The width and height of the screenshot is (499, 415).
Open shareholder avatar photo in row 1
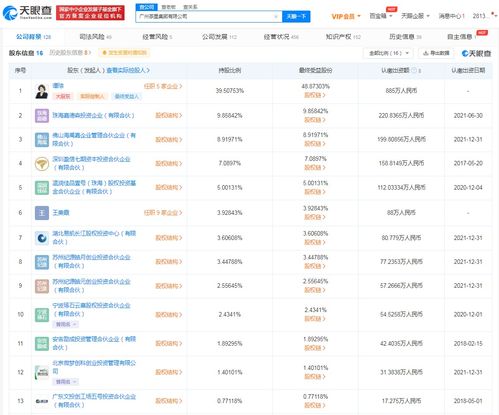[42, 91]
